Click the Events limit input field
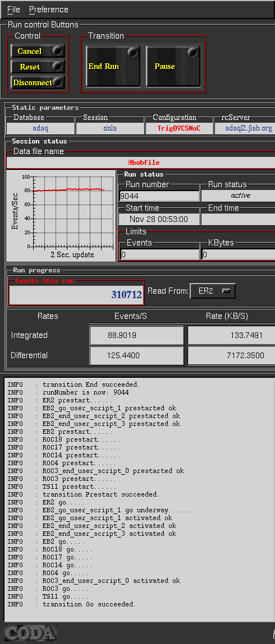The image size is (275, 644). (x=159, y=254)
